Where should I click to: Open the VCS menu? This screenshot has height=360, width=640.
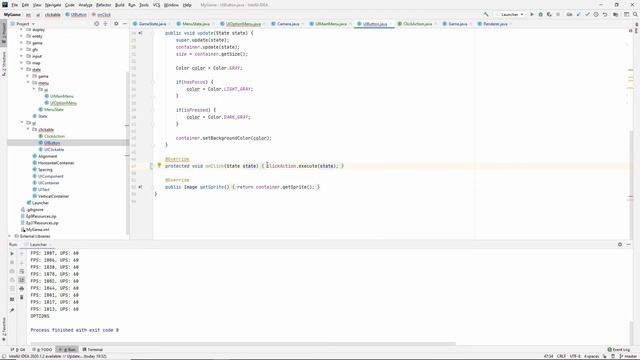156,5
